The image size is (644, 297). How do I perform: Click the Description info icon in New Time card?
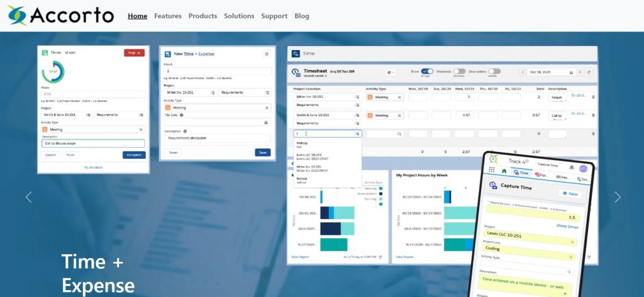point(185,131)
